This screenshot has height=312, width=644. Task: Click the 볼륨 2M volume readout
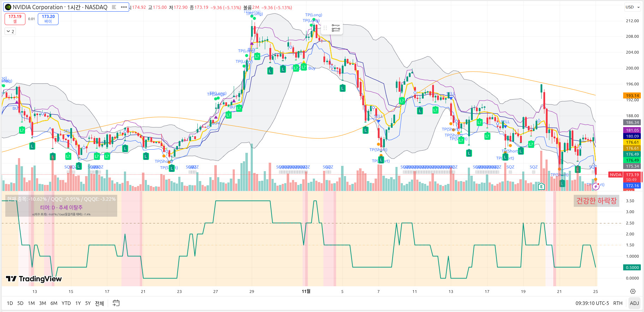(x=251, y=7)
